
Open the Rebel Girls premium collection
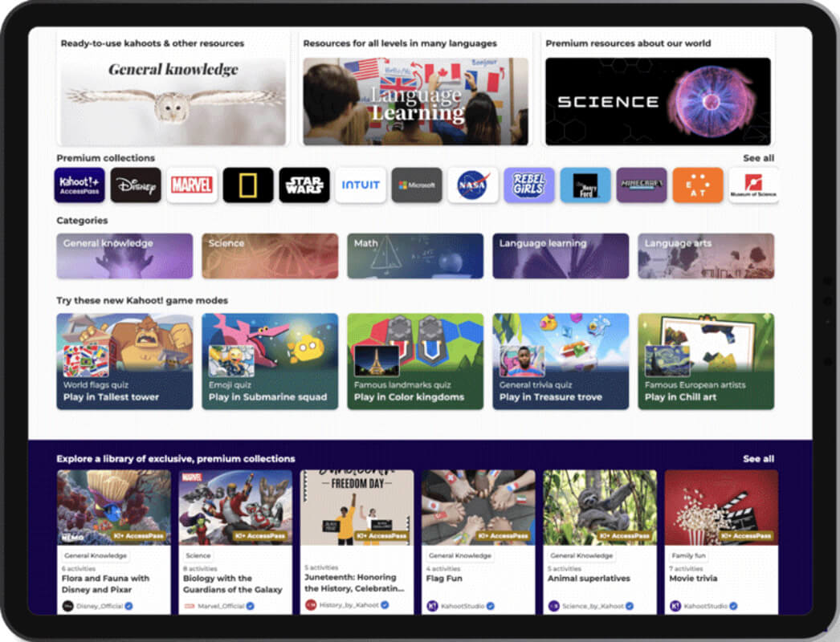[x=529, y=185]
